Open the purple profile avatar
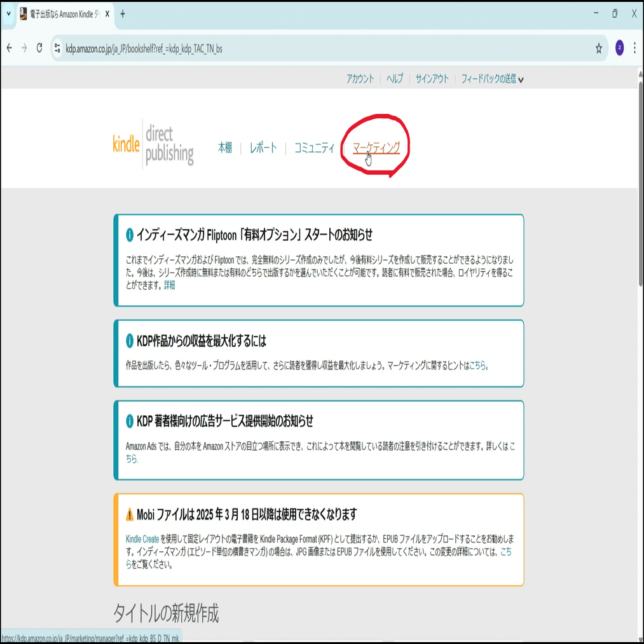This screenshot has height=644, width=644. coord(619,48)
